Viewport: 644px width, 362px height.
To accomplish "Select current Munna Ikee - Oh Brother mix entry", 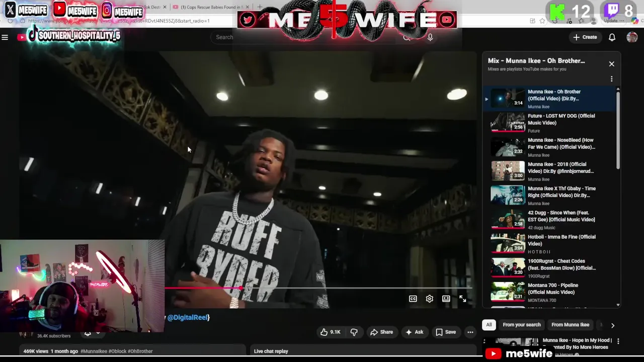I will tap(550, 98).
